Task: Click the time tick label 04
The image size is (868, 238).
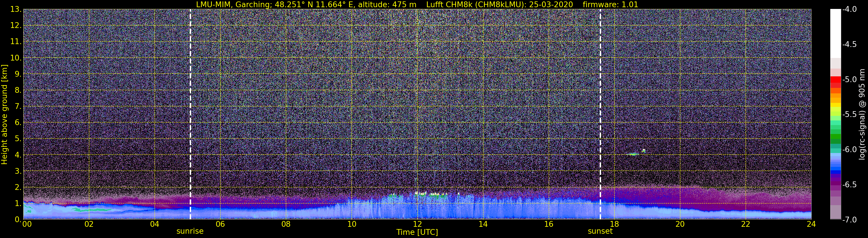Action: pos(154,224)
